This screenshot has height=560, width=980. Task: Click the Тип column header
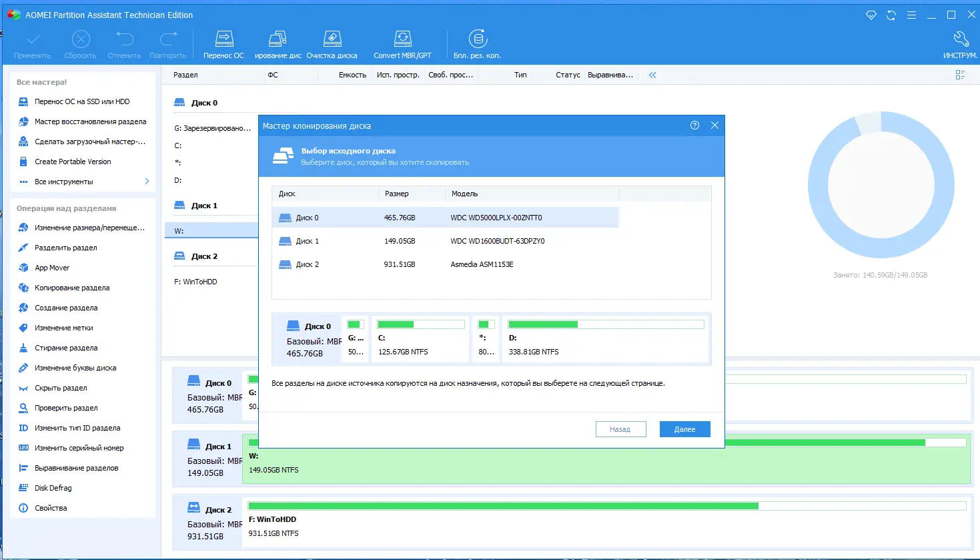tap(520, 75)
